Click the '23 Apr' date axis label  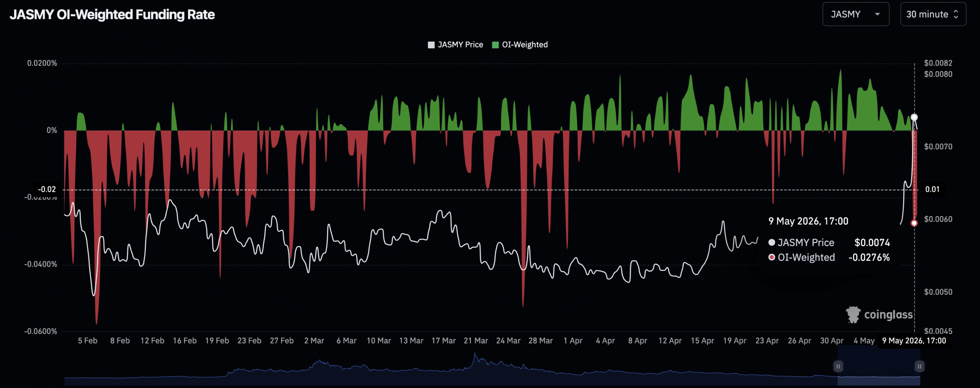pos(767,341)
